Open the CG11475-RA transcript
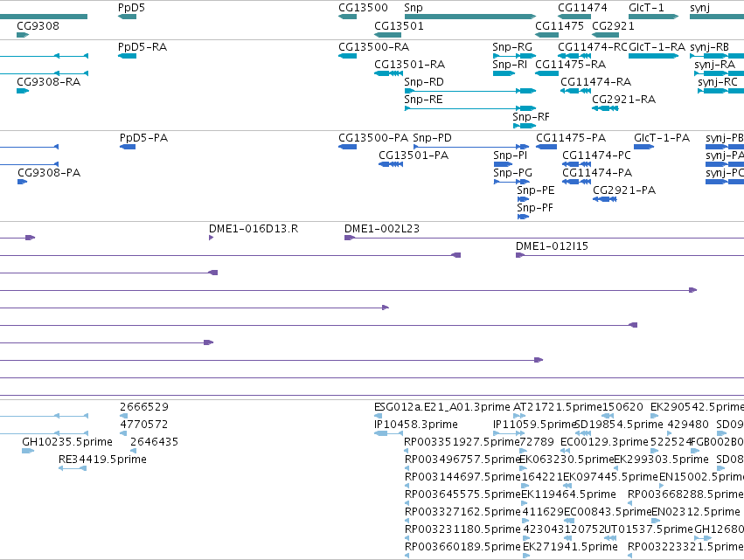Viewport: 744px width, 560px height. point(547,73)
